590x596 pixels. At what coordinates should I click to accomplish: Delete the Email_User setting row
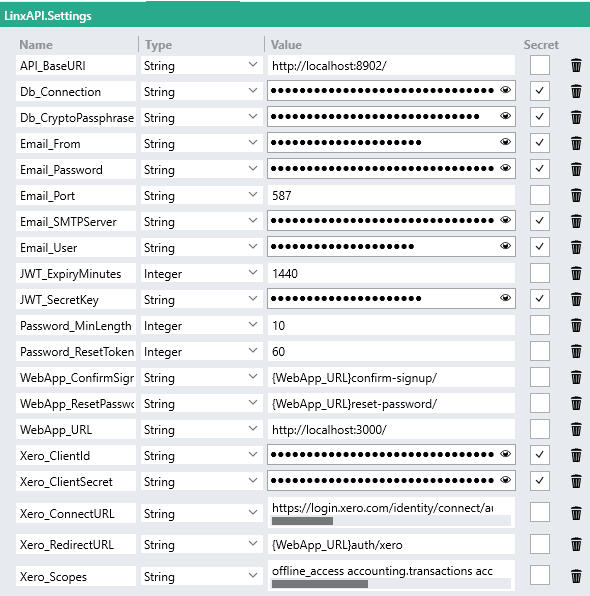point(576,247)
